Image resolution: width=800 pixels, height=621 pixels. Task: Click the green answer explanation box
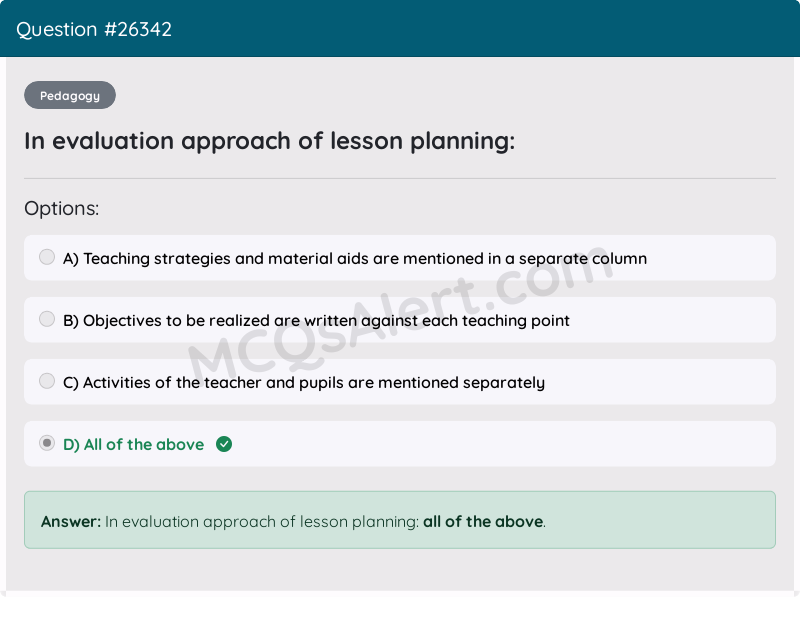pyautogui.click(x=400, y=521)
